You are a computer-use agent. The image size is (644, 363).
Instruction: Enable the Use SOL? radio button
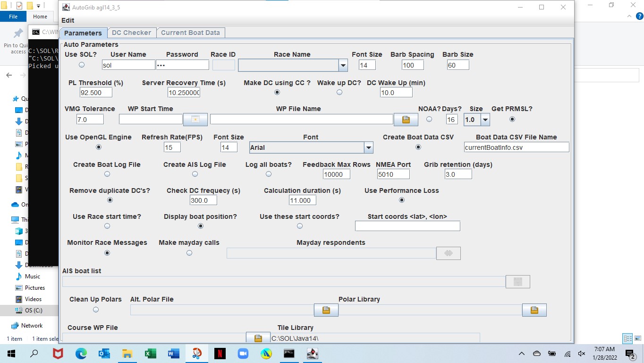click(82, 65)
